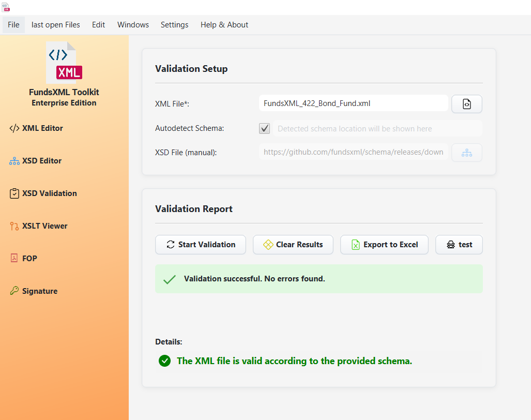Click the XSD File manual URL field
The height and width of the screenshot is (420, 531).
coord(353,152)
